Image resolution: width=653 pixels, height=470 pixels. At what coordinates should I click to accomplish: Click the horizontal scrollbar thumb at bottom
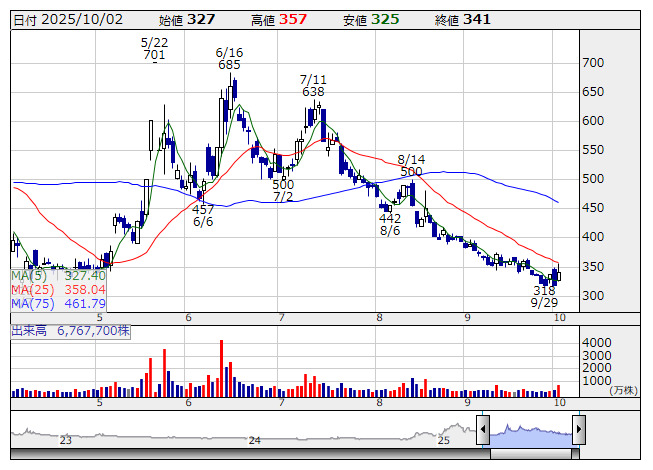[531, 454]
